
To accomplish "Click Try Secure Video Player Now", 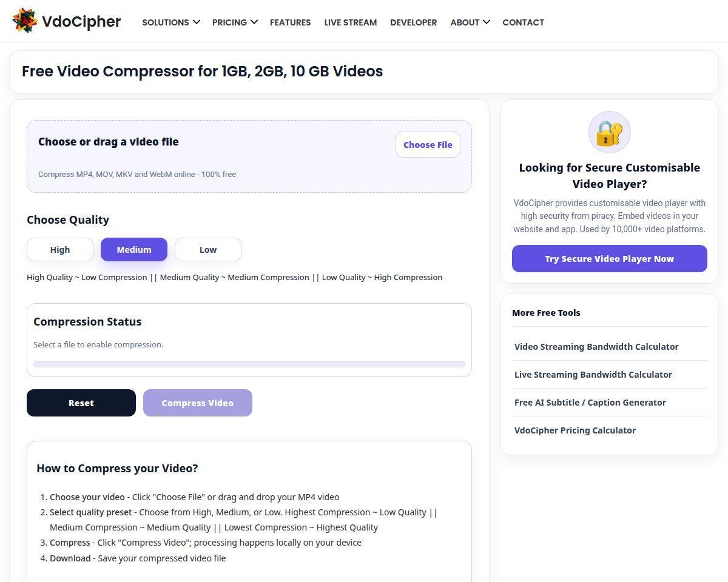I will pyautogui.click(x=610, y=259).
